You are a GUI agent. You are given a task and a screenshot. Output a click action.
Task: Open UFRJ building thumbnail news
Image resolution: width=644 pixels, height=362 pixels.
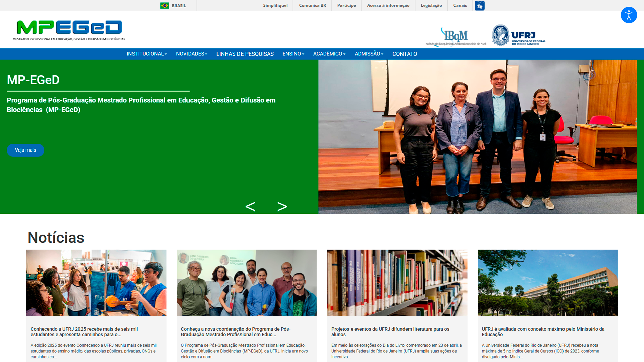[x=547, y=283]
